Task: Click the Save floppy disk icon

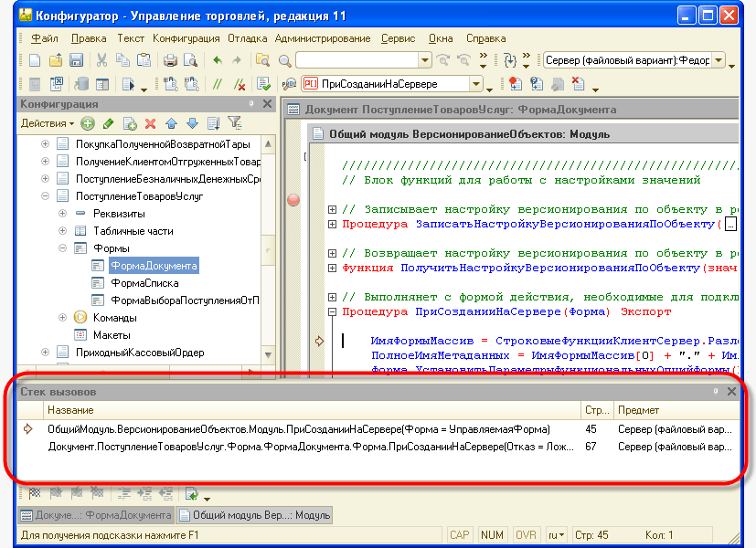Action: pyautogui.click(x=76, y=60)
